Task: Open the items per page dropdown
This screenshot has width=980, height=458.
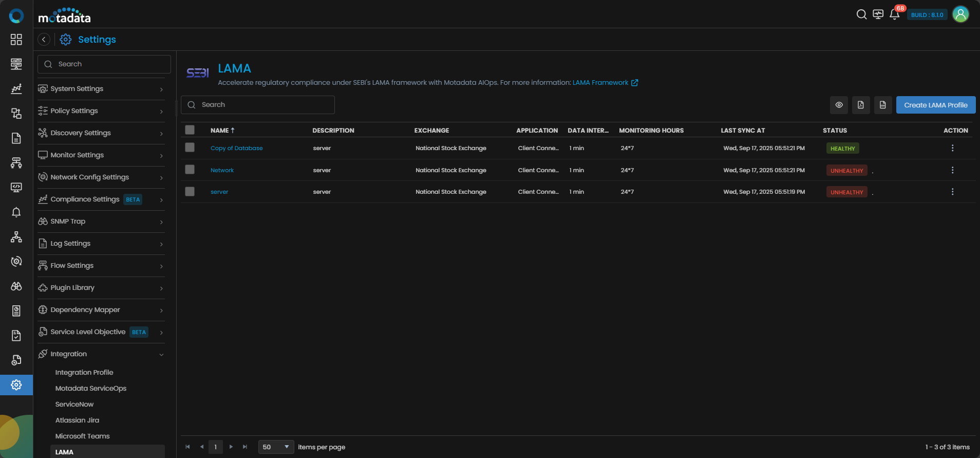Action: point(276,447)
